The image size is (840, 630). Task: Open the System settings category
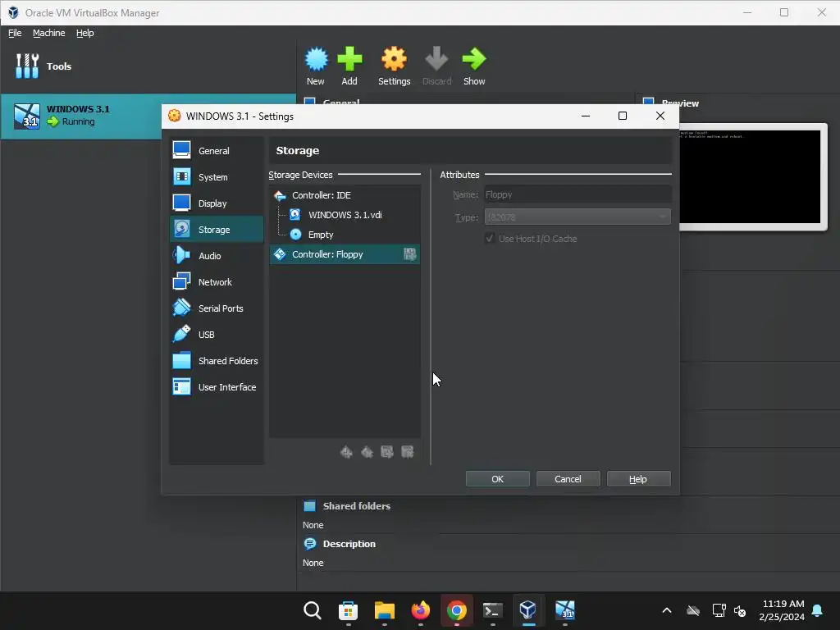click(217, 177)
